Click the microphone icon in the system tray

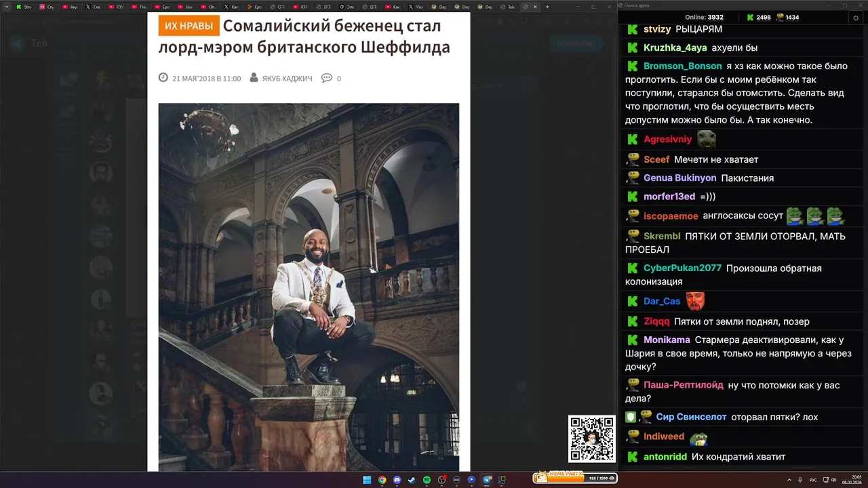pyautogui.click(x=800, y=480)
